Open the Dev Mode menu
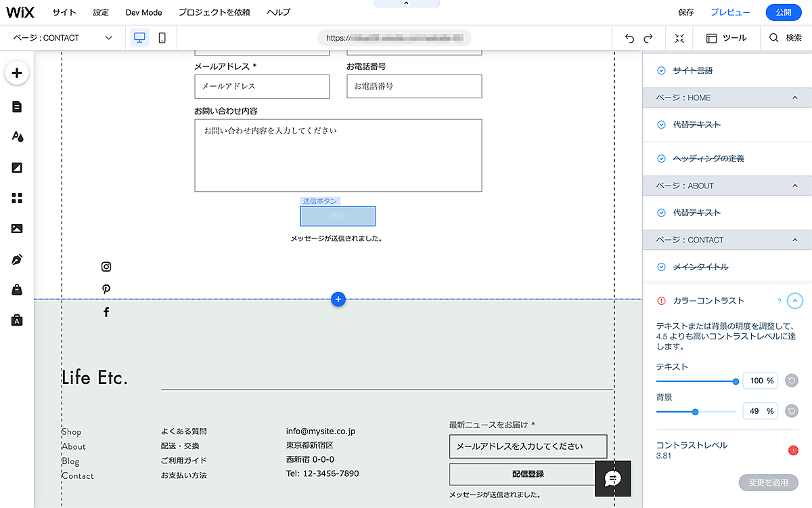 click(143, 13)
